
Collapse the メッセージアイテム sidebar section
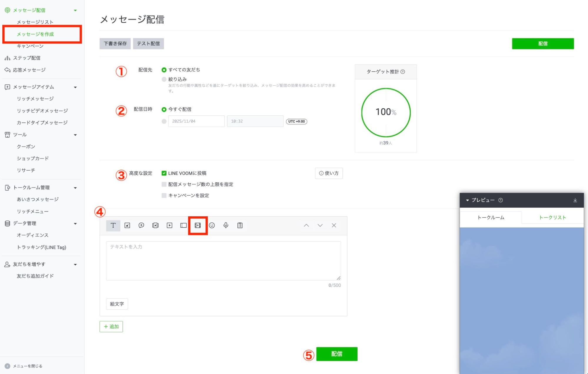tap(75, 87)
